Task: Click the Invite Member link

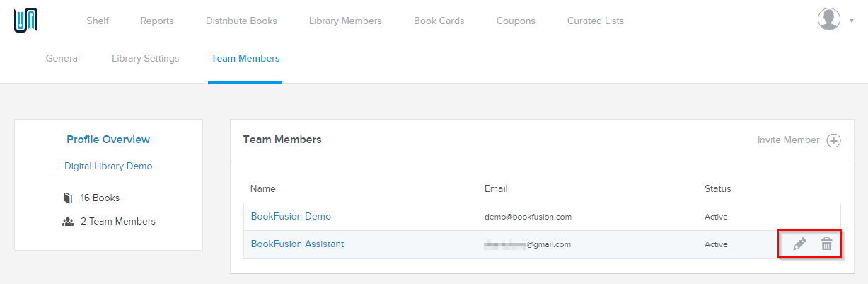Action: pyautogui.click(x=788, y=140)
